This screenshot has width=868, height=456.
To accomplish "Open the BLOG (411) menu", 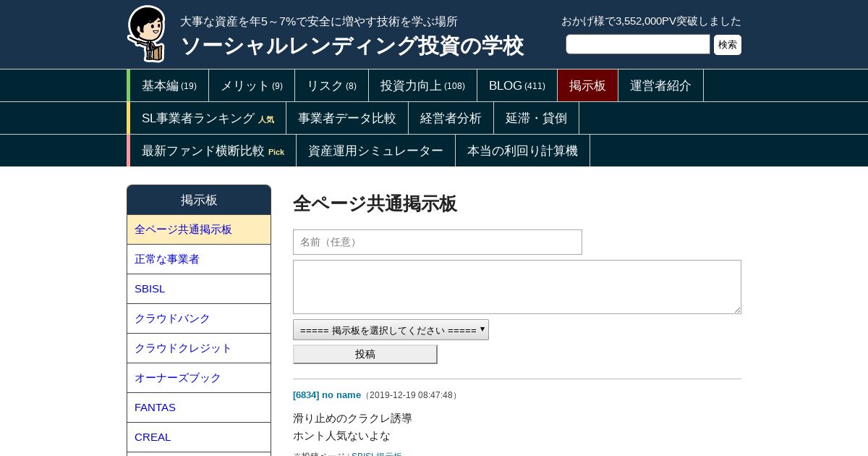I will 517,85.
